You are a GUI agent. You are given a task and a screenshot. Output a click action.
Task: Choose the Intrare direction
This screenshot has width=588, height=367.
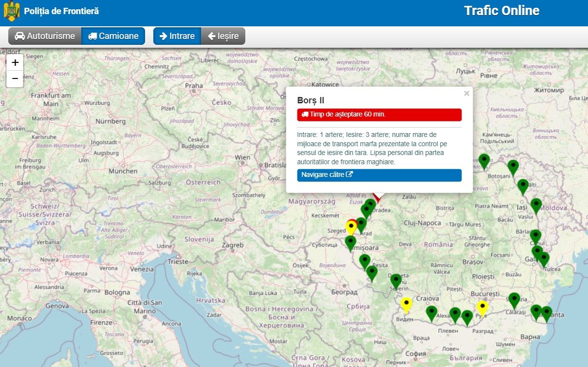pos(177,36)
